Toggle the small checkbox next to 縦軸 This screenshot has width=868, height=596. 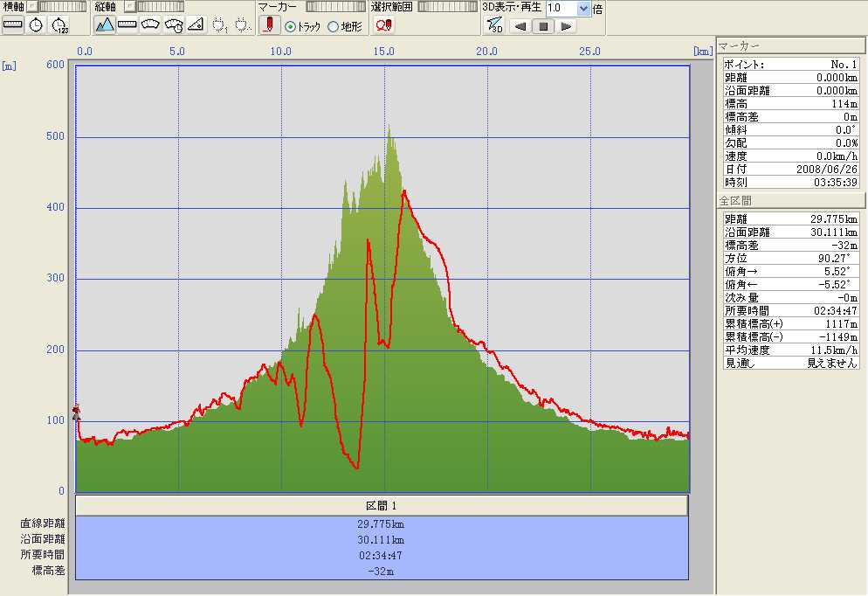click(130, 7)
